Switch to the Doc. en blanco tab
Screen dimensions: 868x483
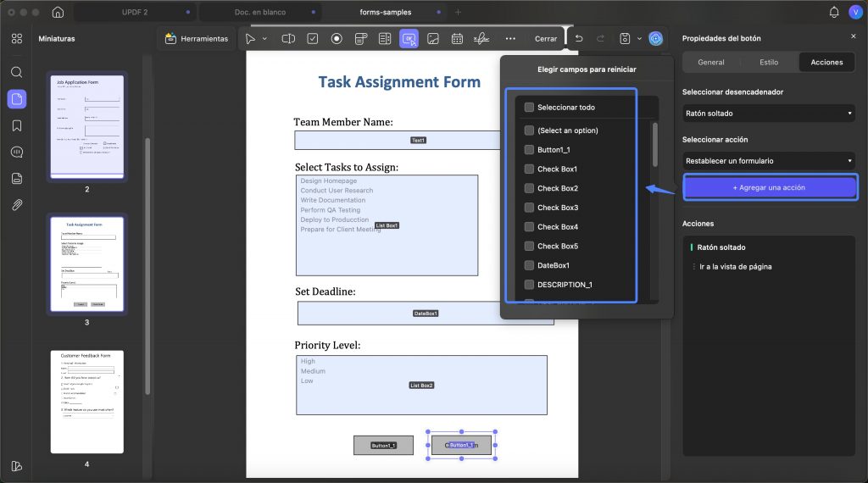coord(259,12)
